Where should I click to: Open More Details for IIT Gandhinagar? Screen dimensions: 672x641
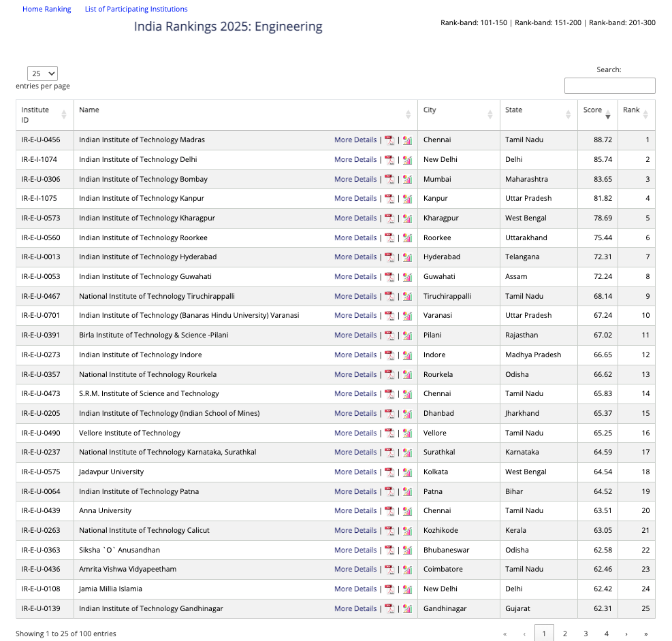click(x=355, y=609)
